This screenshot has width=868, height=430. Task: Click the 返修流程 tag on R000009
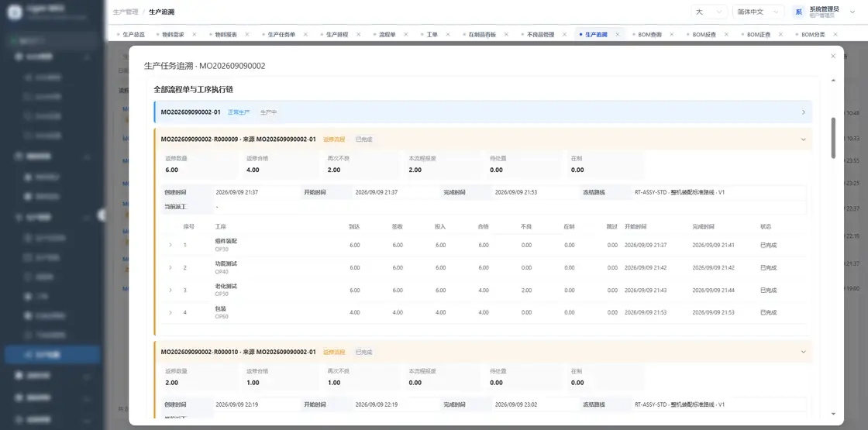coord(334,139)
